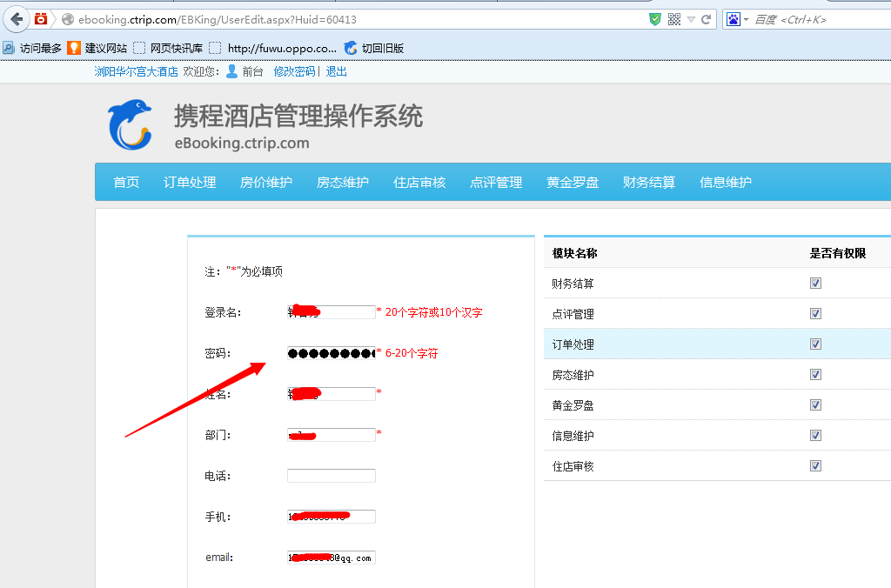This screenshot has width=891, height=588.
Task: Open the address bar history dropdown arrow
Action: pyautogui.click(x=691, y=19)
